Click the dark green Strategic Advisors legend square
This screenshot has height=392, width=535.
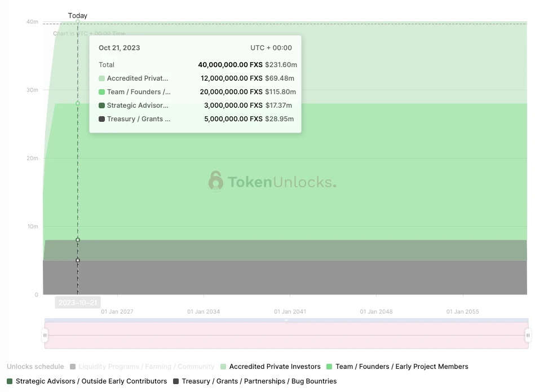click(10, 381)
